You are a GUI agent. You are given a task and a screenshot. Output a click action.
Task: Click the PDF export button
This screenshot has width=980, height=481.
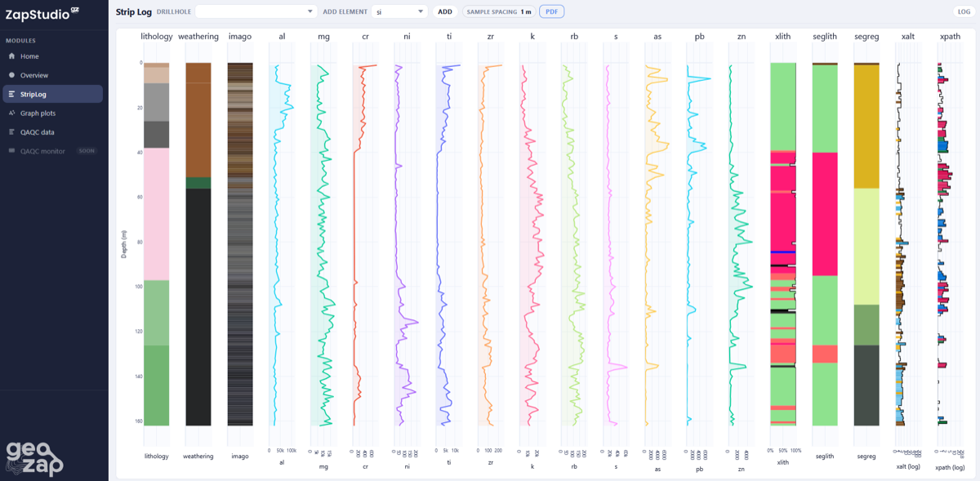550,11
